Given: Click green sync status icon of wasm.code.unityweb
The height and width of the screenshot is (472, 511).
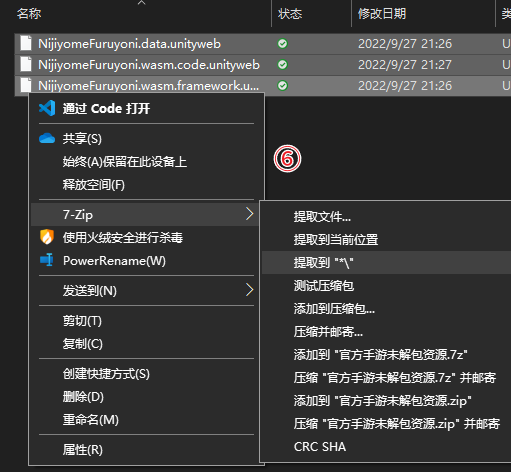Looking at the screenshot, I should tap(282, 65).
